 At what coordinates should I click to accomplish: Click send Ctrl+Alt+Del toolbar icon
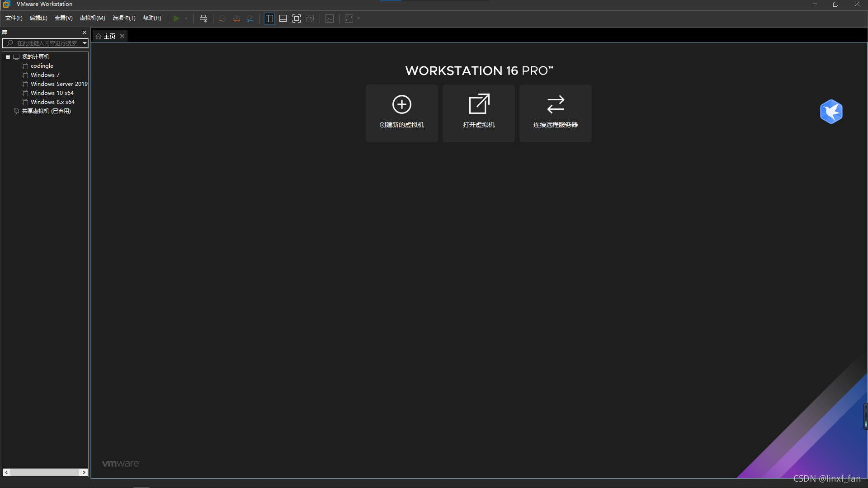[203, 19]
